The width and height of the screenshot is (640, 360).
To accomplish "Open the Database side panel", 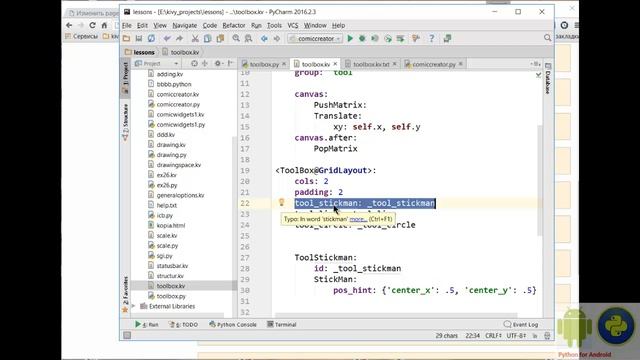I will click(x=548, y=78).
